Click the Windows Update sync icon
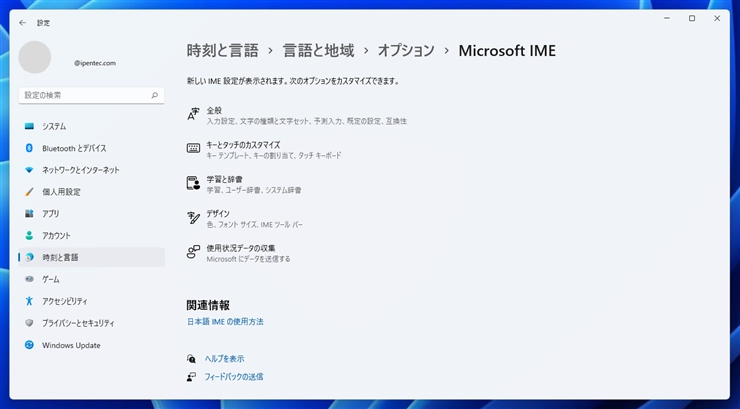This screenshot has height=409, width=740. 29,345
